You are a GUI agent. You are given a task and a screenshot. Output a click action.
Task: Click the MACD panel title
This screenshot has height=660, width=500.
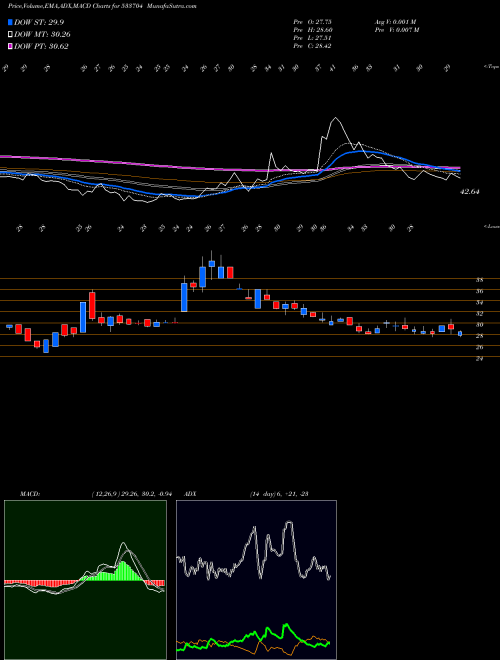pyautogui.click(x=29, y=494)
